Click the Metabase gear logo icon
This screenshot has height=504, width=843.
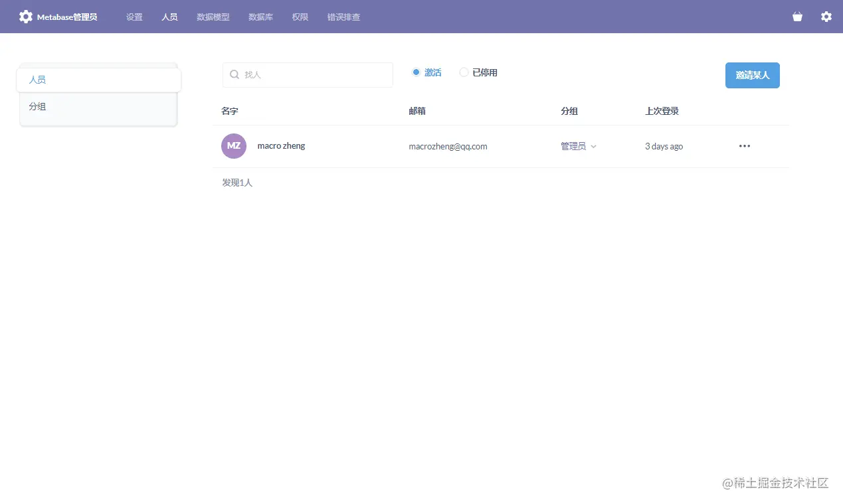tap(25, 17)
